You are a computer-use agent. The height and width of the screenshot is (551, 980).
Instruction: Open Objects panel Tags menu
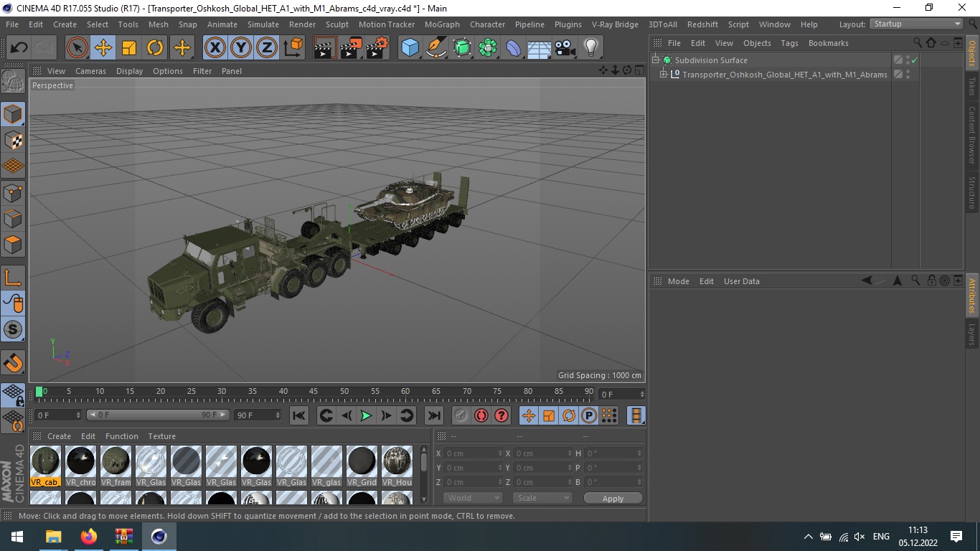(789, 43)
